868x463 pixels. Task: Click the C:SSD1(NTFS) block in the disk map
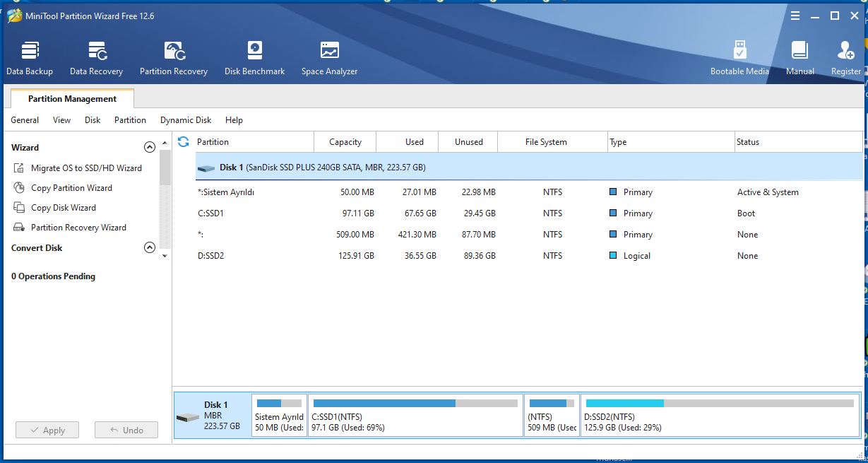coord(415,416)
